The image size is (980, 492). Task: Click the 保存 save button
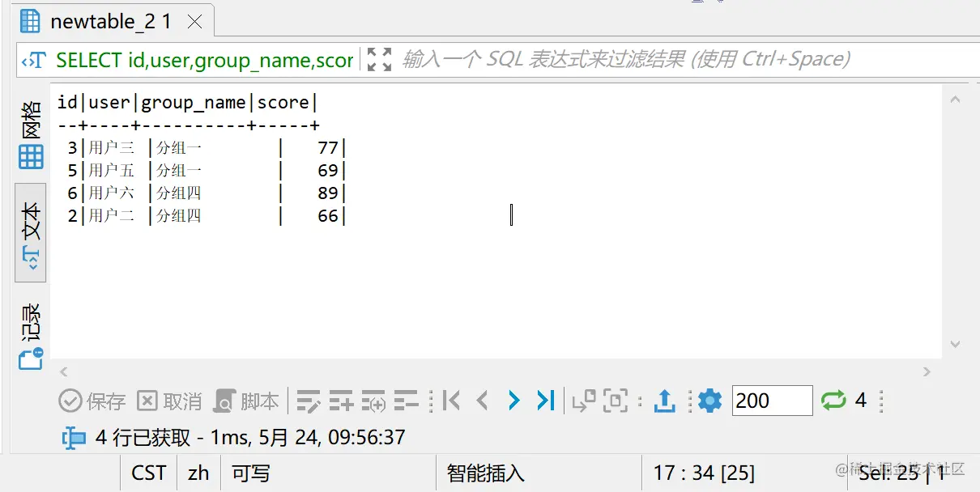point(89,400)
